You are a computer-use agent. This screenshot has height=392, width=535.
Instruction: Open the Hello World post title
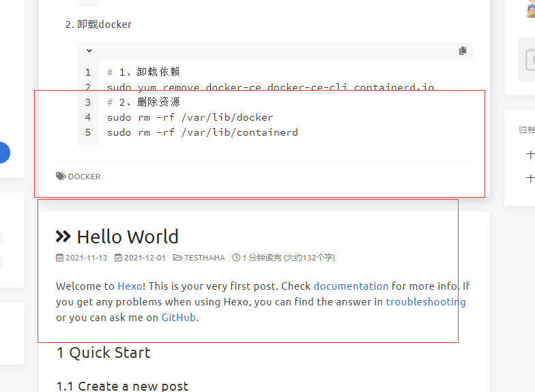pos(128,237)
